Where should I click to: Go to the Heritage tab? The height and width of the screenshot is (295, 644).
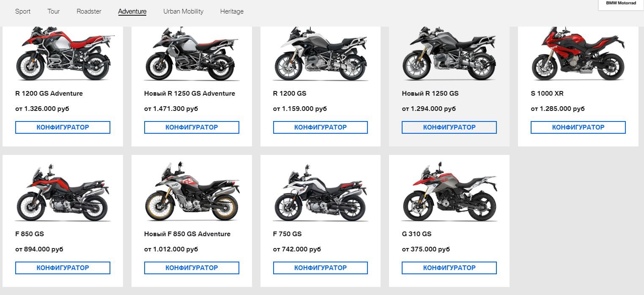232,11
